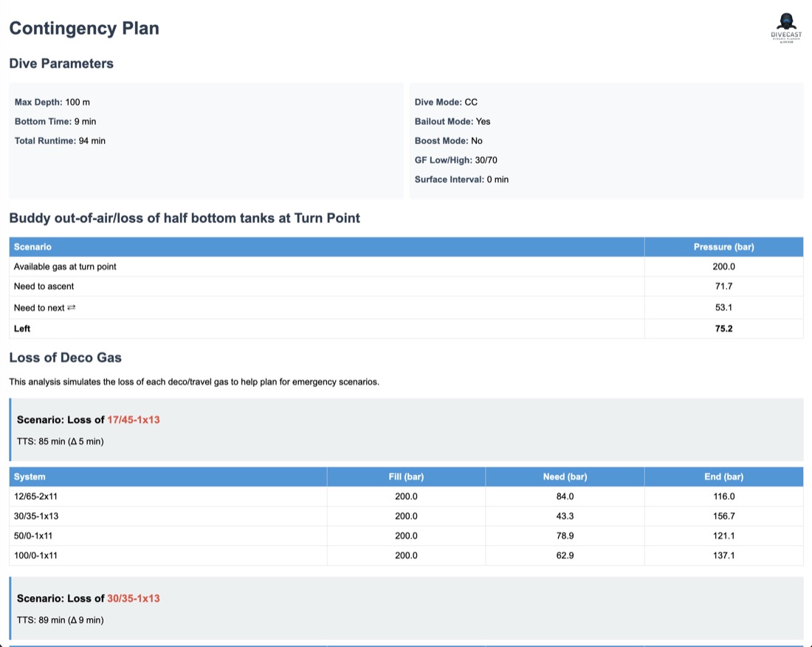This screenshot has width=812, height=647.
Task: Click the swap arrows icon beside 'Need to next'
Action: tap(72, 308)
